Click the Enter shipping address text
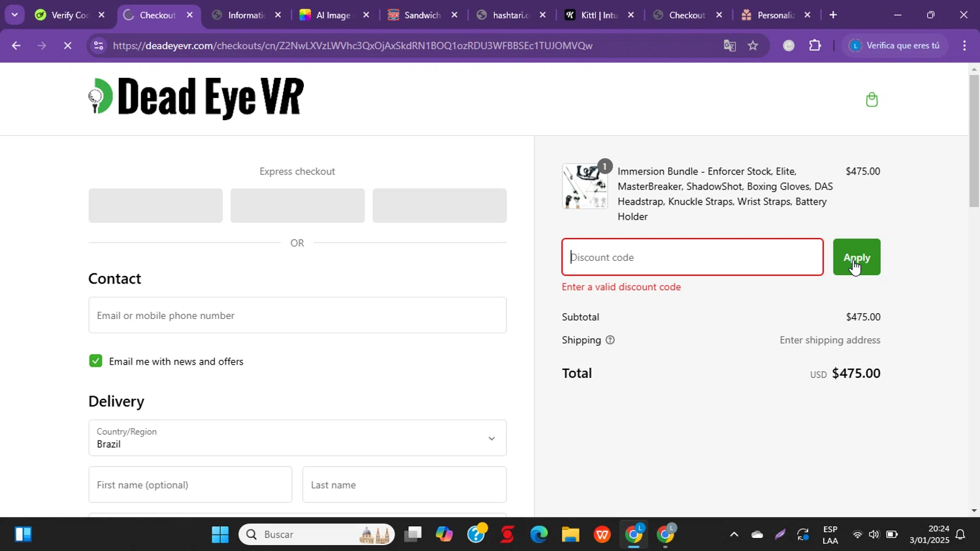Viewport: 980px width, 551px height. click(830, 340)
